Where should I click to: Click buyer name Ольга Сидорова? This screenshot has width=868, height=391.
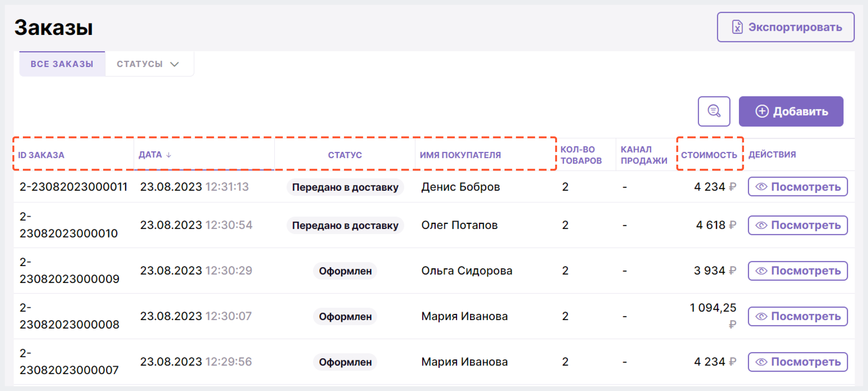[467, 271]
